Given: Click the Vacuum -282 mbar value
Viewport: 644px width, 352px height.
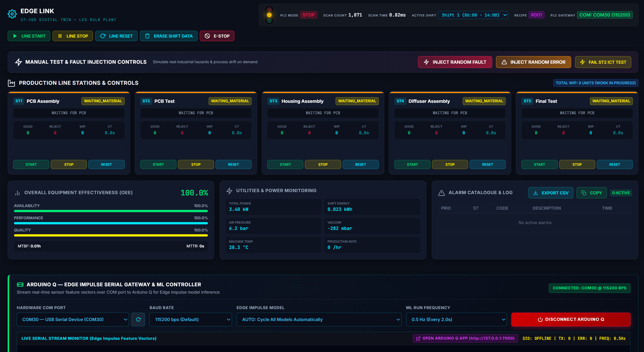Looking at the screenshot, I should 340,228.
